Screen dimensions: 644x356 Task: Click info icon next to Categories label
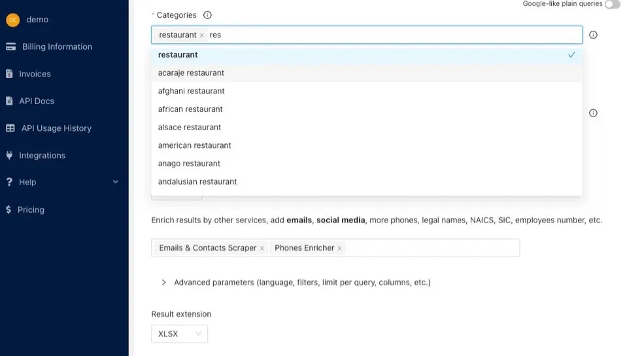pyautogui.click(x=207, y=15)
